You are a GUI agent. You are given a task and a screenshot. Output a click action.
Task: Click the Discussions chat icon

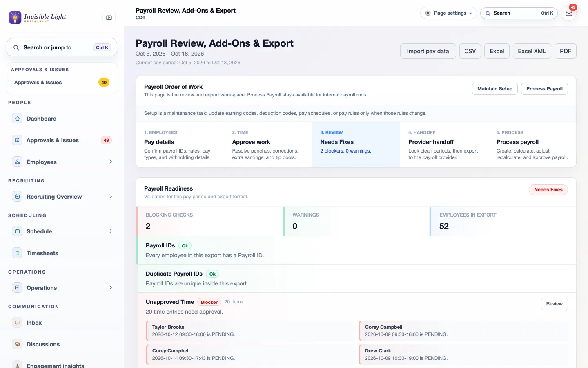point(17,344)
